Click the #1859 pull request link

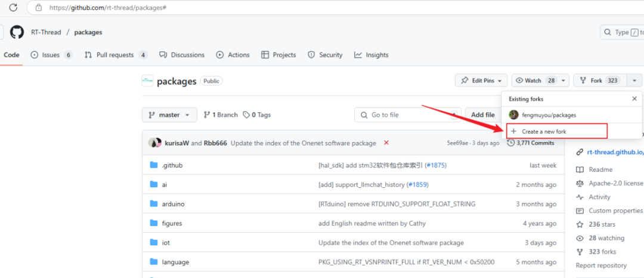coord(417,184)
